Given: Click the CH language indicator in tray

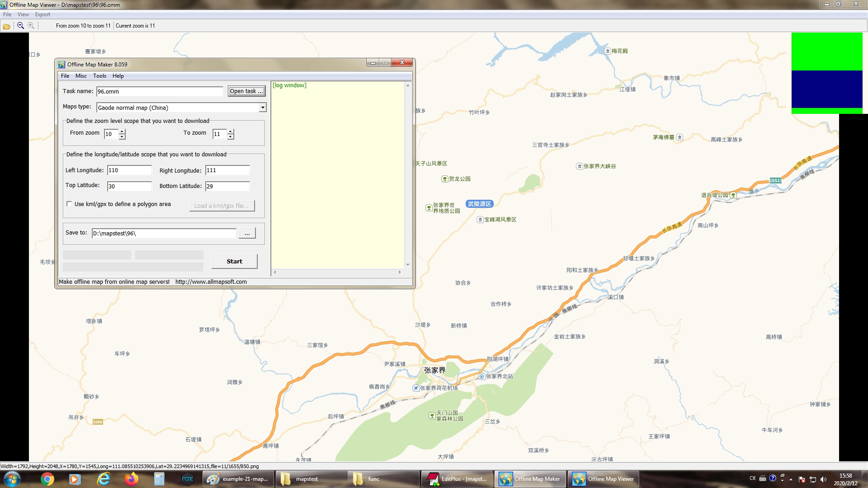Looking at the screenshot, I should coord(752,478).
